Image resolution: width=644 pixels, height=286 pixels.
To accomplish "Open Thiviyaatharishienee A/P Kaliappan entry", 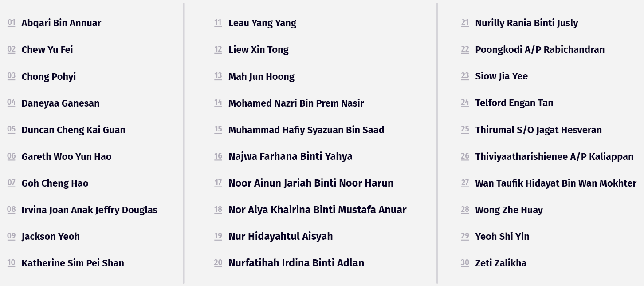I will [x=554, y=156].
